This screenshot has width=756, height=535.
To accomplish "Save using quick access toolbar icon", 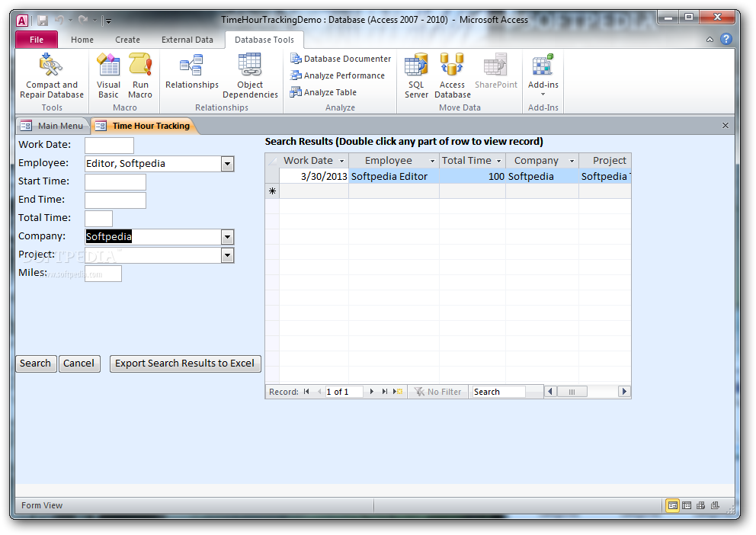I will point(43,21).
